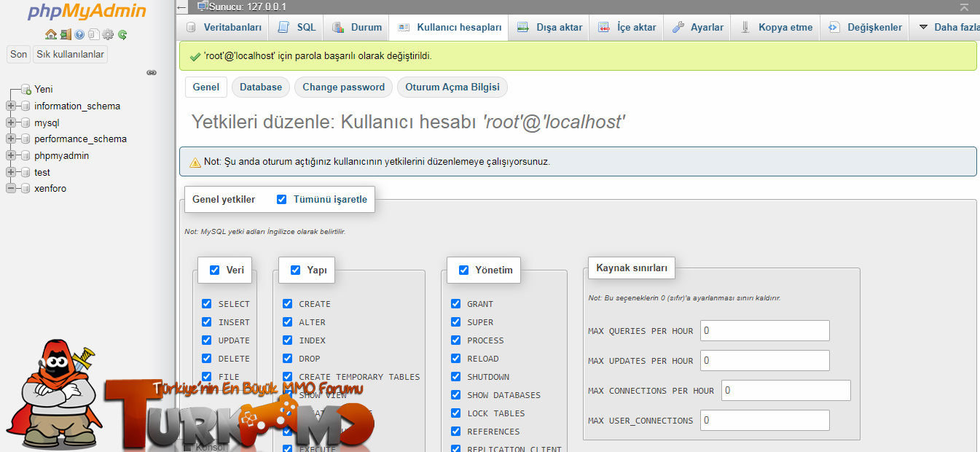Toggle the Veri group checkbox
Image resolution: width=980 pixels, height=452 pixels.
[x=214, y=270]
